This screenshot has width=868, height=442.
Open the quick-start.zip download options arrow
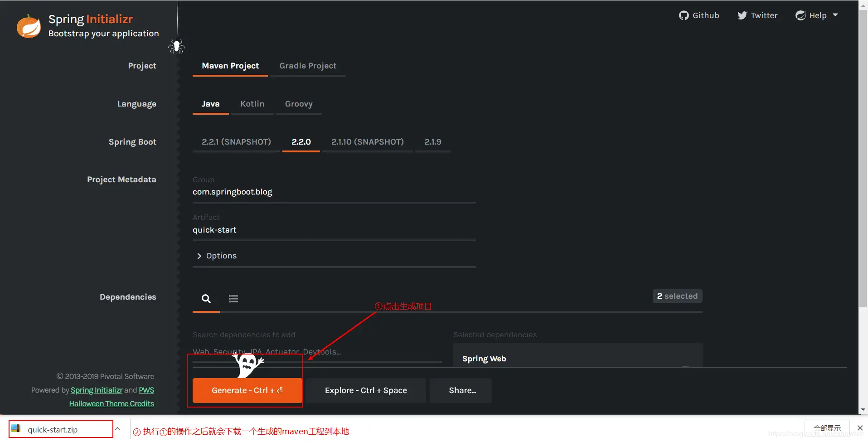click(x=117, y=428)
